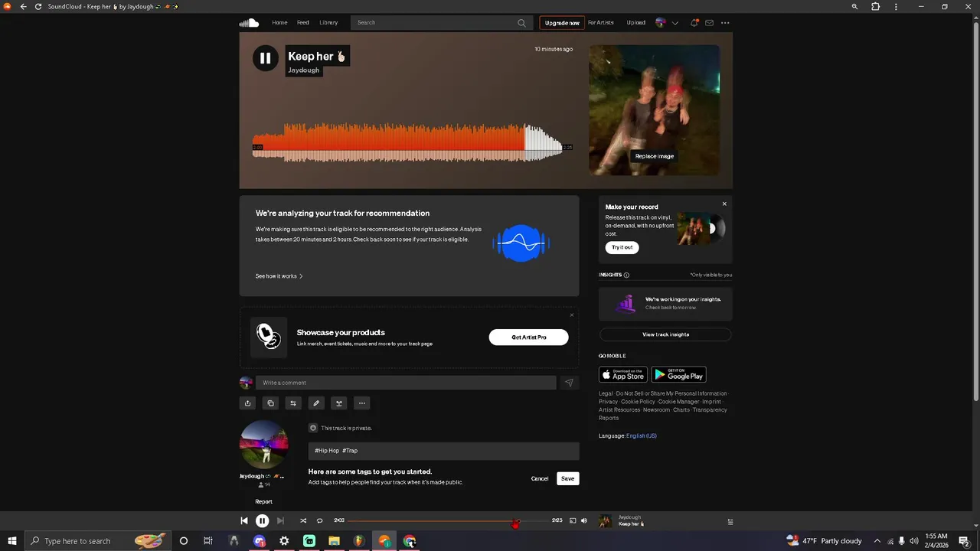Cancel the tag suggestions
The image size is (980, 551).
point(540,478)
